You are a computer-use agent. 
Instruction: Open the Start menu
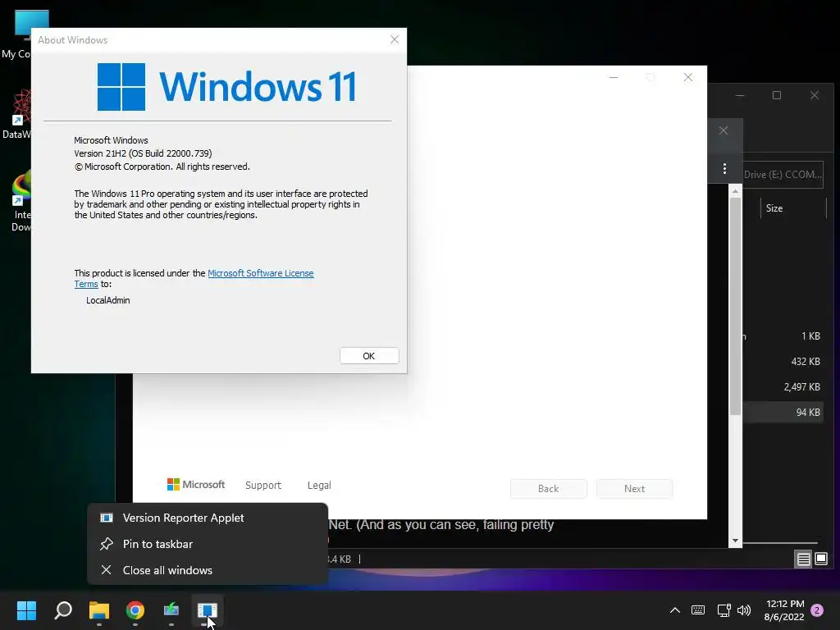click(x=27, y=609)
